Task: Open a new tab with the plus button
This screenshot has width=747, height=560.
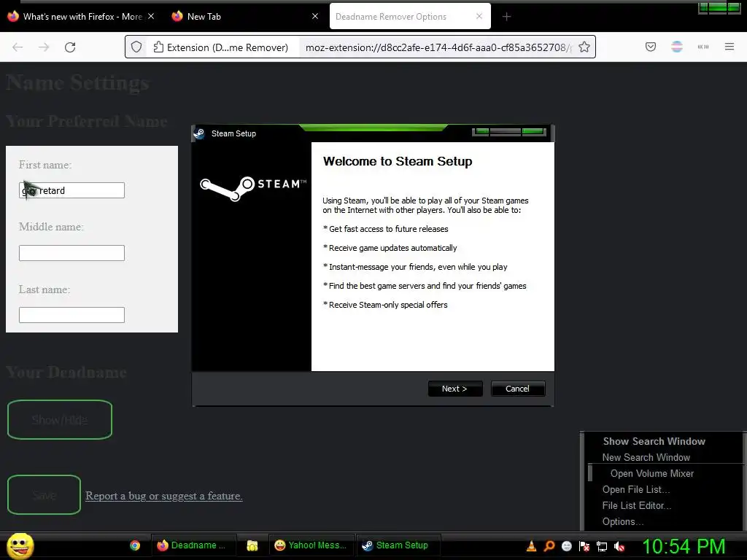Action: point(506,17)
